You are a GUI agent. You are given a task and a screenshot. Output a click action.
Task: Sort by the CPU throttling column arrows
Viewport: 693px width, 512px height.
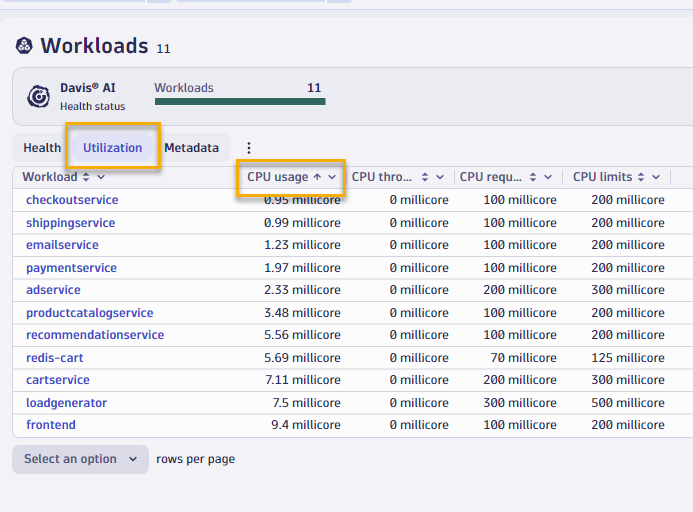pyautogui.click(x=425, y=177)
